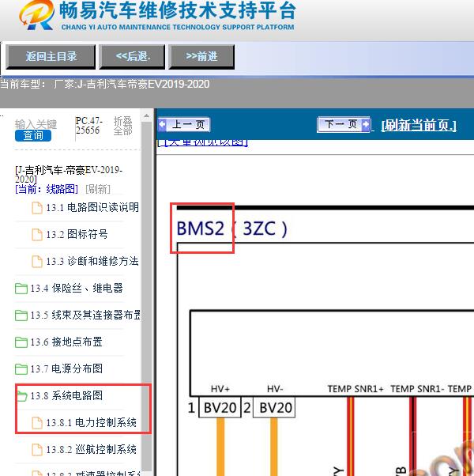Click the TEMP SNR1- terminal label
Screen dimensions: 474x476
click(416, 389)
